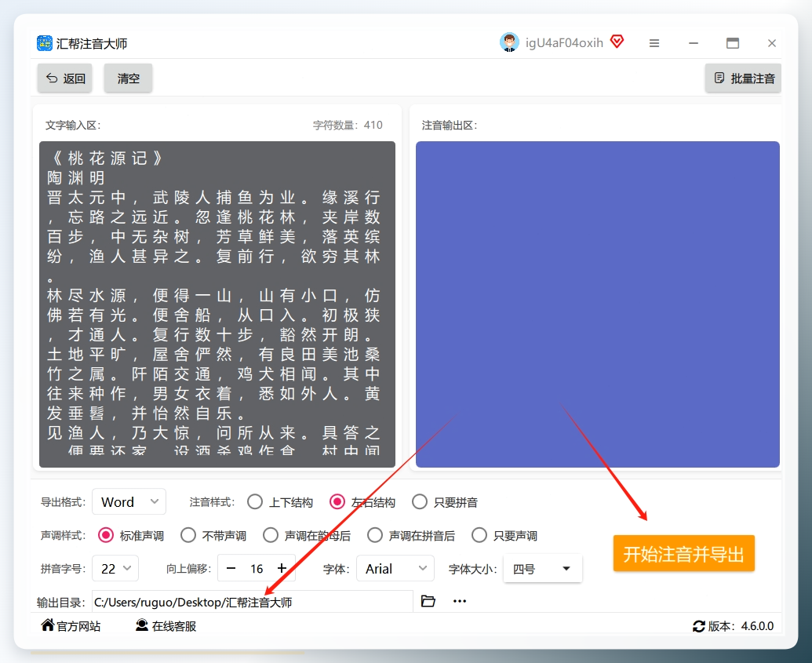The width and height of the screenshot is (812, 663).
Task: Expand the 字体大小 四号 dropdown
Action: pos(543,569)
